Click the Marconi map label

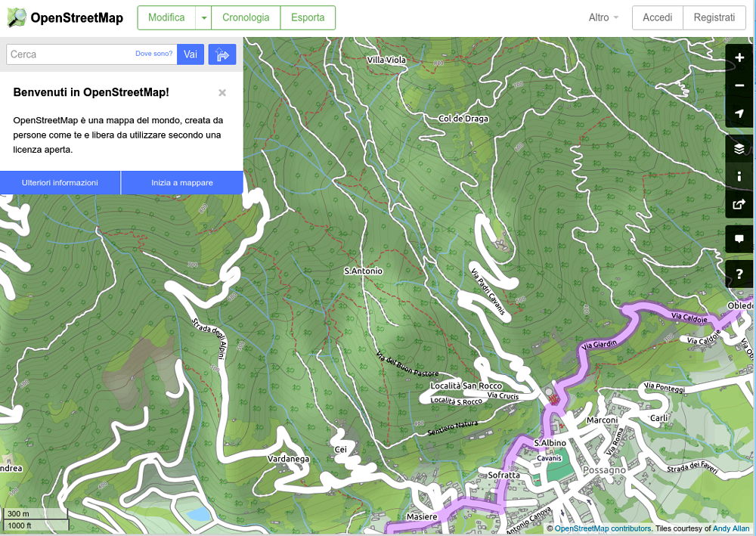pos(603,420)
